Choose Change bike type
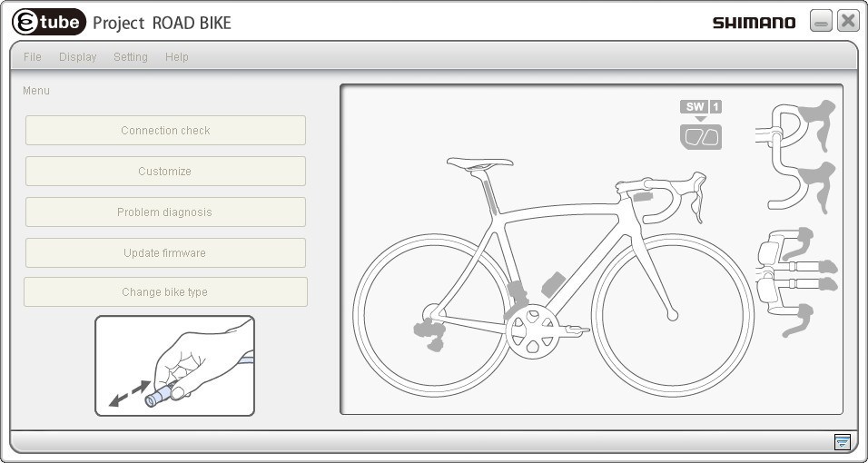 pyautogui.click(x=165, y=292)
